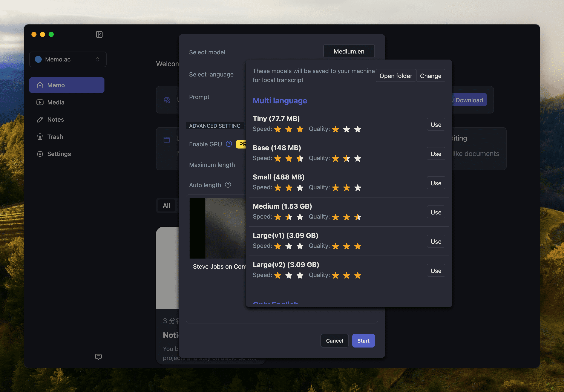Viewport: 564px width, 392px height.
Task: Click the Steve Jobs video thumbnail
Action: coord(218,228)
